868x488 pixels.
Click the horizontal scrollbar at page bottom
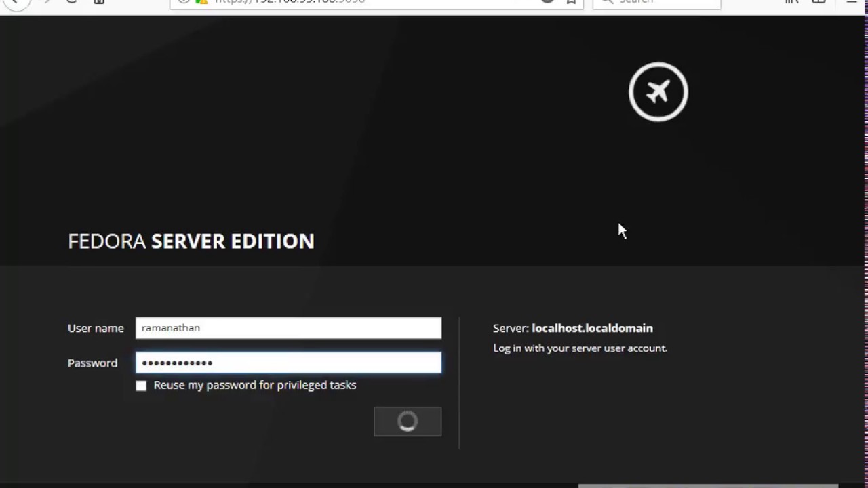(x=708, y=485)
